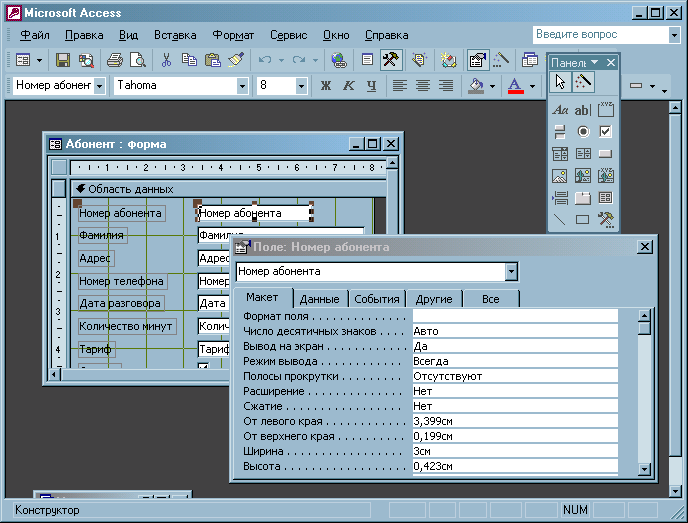The image size is (688, 523).
Task: Select the Label (Aa) tool in toolbox
Action: click(560, 110)
